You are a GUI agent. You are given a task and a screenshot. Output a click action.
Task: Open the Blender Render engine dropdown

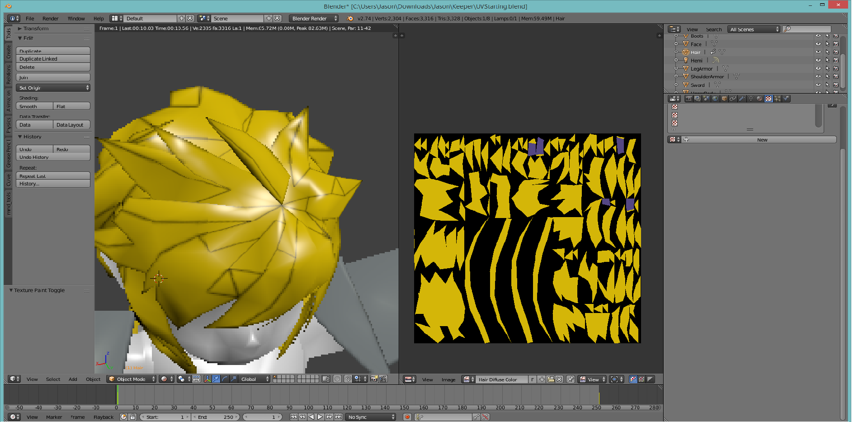tap(314, 19)
